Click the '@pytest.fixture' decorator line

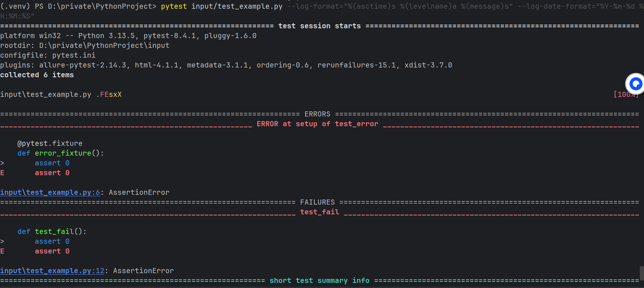[50, 143]
